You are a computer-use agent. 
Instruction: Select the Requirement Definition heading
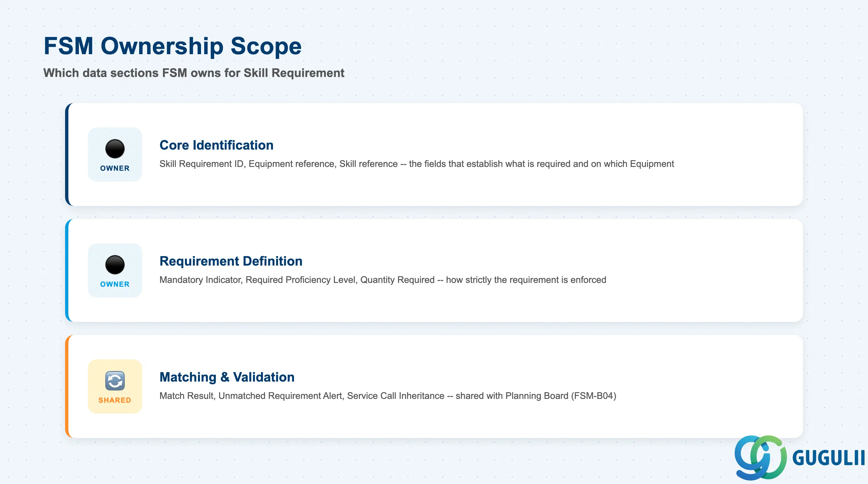[231, 261]
